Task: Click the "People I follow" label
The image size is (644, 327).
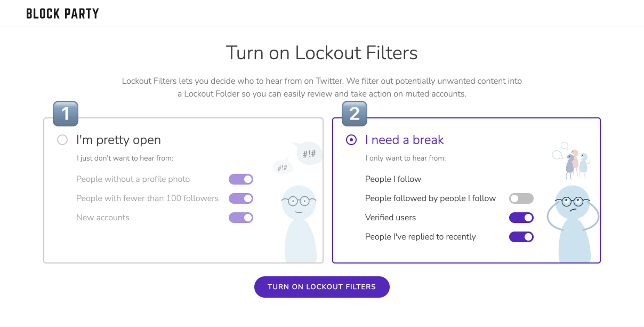Action: tap(393, 179)
